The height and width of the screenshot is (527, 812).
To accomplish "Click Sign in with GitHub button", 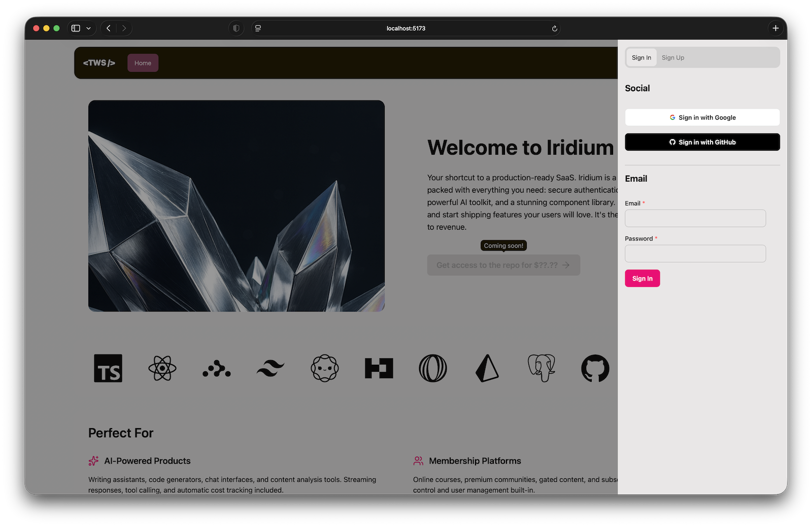I will click(x=702, y=142).
